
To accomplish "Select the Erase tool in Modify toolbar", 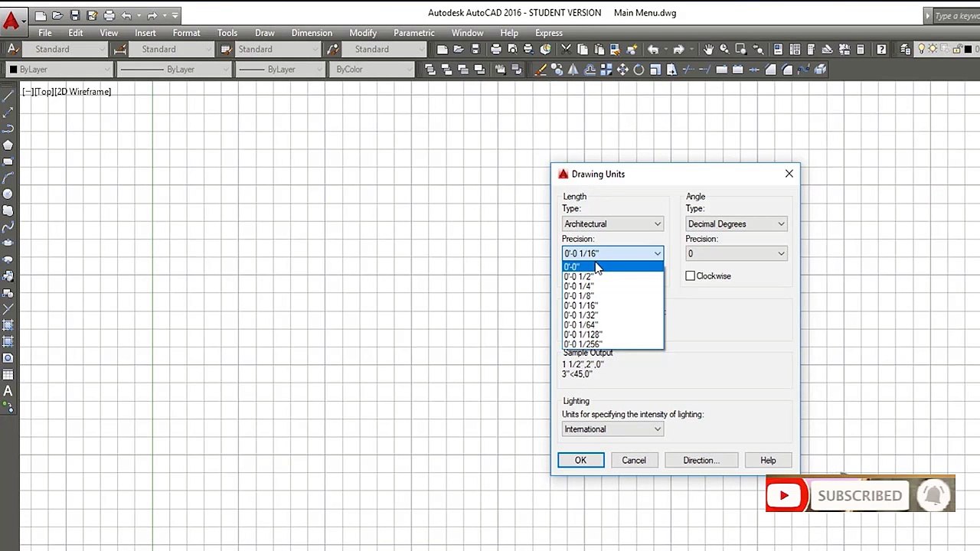I will pyautogui.click(x=540, y=70).
